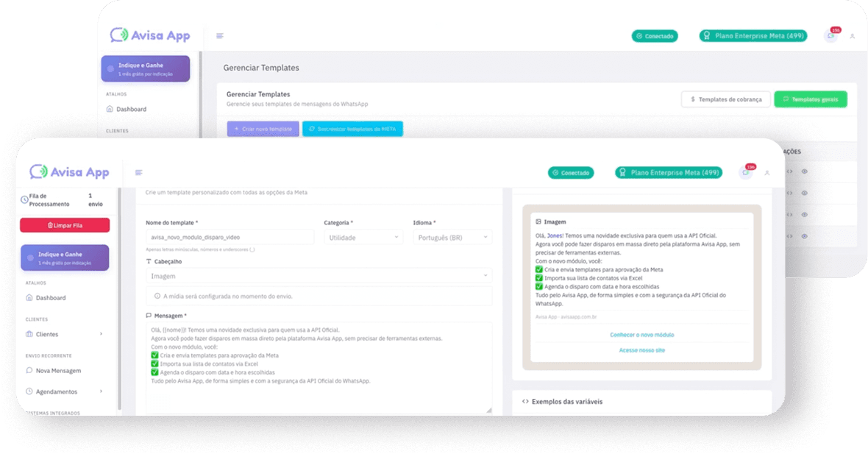Screen dimensions: 868x454
Task: Click the code icon next to Exemplos das variáveis
Action: pyautogui.click(x=525, y=402)
